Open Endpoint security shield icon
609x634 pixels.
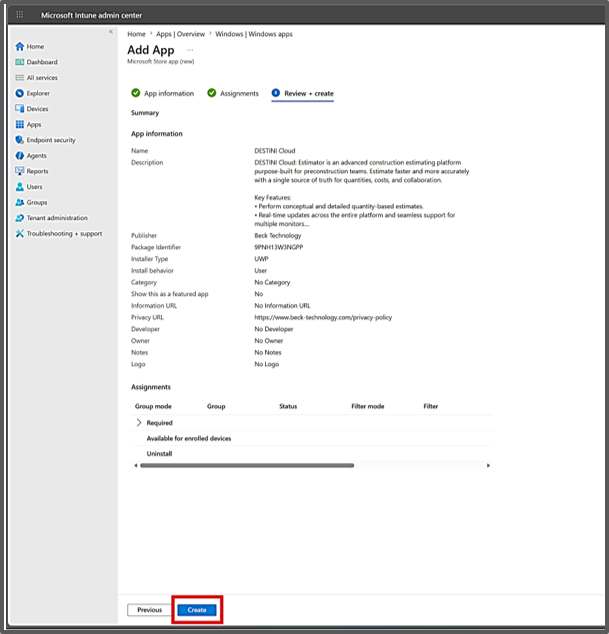pos(19,140)
